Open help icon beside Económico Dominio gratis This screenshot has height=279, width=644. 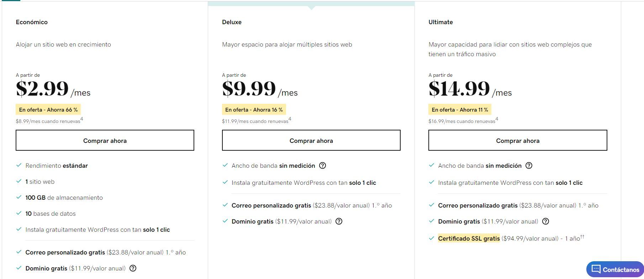(133, 268)
